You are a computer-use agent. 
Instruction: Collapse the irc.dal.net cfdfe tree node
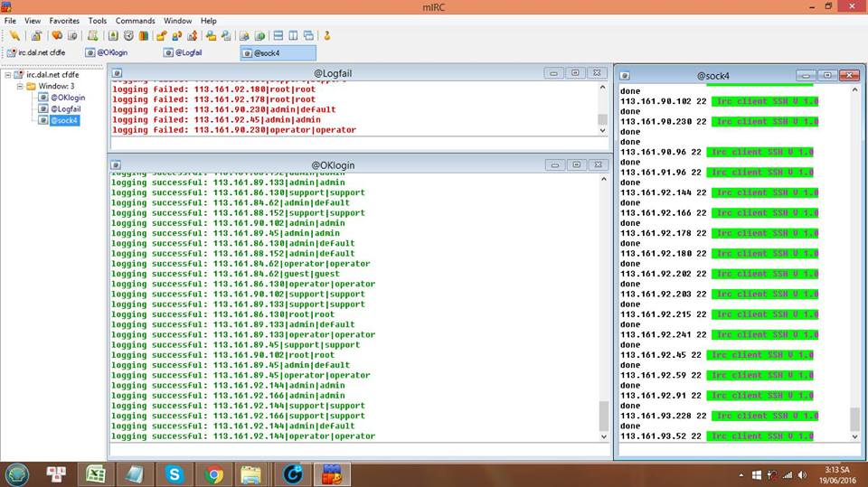(8, 75)
